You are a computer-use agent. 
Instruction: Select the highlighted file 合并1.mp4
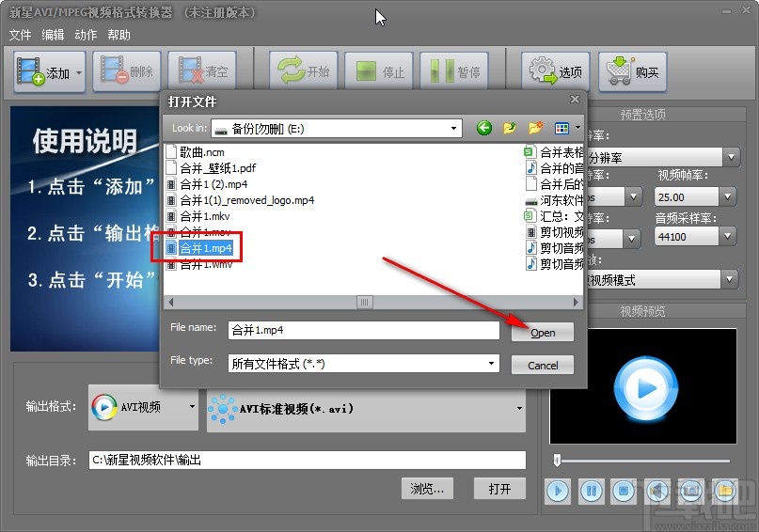point(206,248)
